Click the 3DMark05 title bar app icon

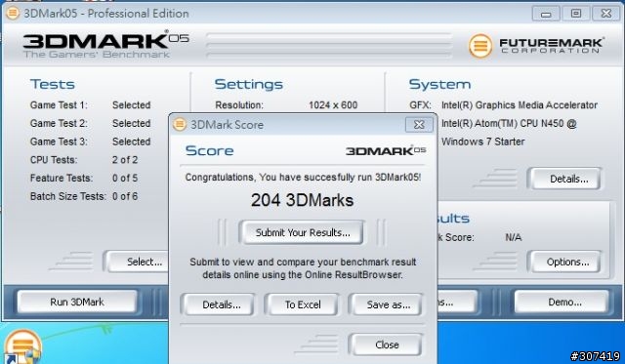click(x=13, y=13)
